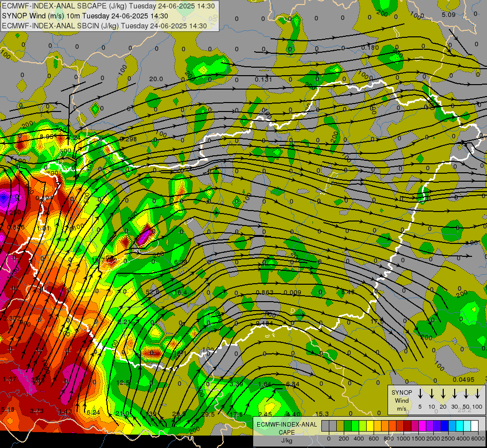Viewport: 487px width, 448px height.
Task: Click the 4.40 value on the map
Action: (293, 414)
